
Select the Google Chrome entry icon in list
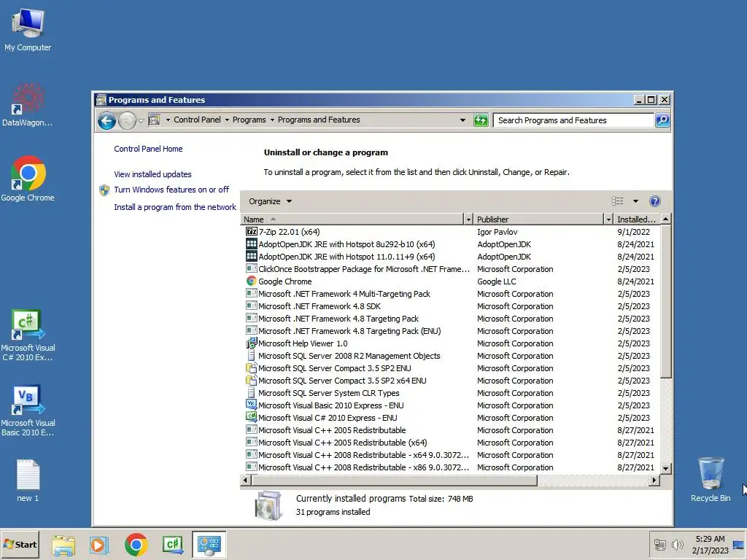[x=251, y=281]
